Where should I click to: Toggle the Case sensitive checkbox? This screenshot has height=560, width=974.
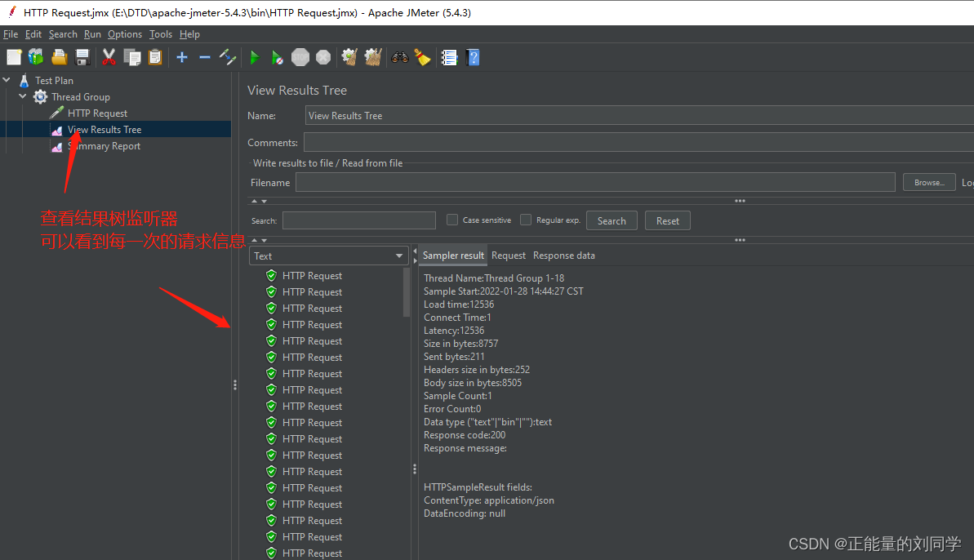coord(452,220)
